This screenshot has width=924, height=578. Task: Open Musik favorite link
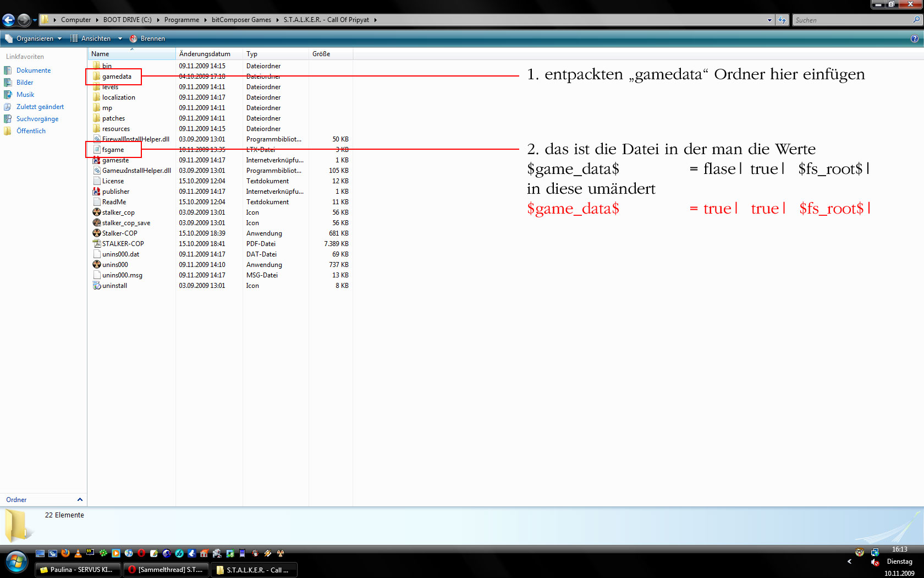[25, 95]
